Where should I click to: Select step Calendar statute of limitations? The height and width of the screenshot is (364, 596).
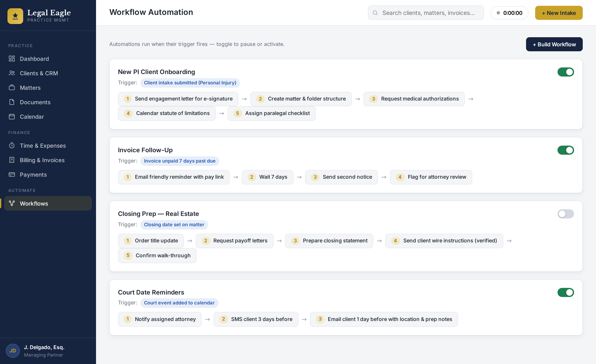(x=167, y=113)
